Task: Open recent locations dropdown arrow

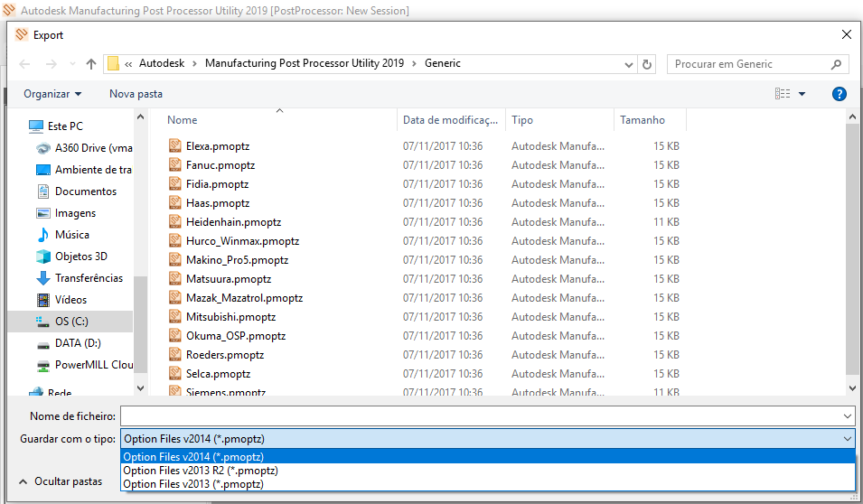Action: [x=72, y=64]
